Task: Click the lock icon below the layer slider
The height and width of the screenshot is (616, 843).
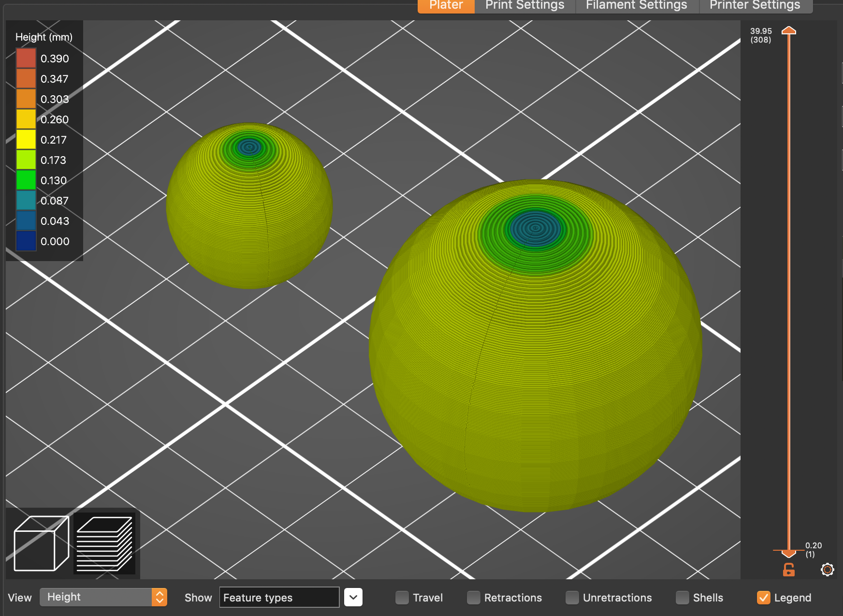Action: (788, 570)
